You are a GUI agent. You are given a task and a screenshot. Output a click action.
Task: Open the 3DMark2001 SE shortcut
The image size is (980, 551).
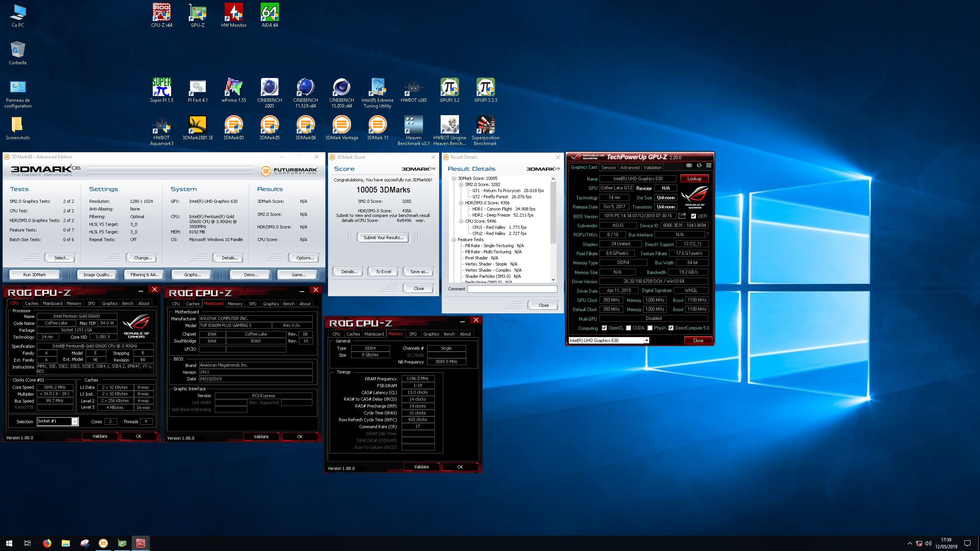198,128
